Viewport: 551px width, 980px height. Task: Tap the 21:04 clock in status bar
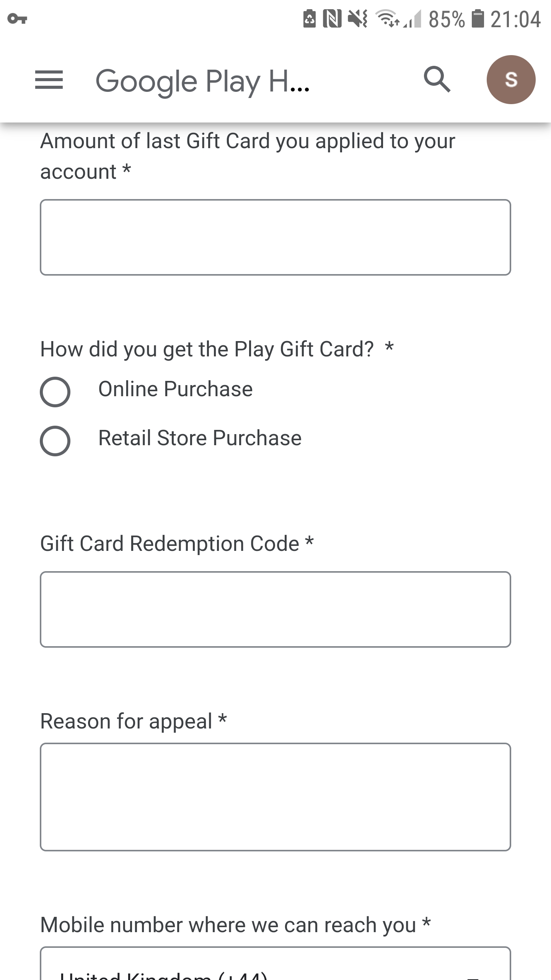[x=515, y=19]
